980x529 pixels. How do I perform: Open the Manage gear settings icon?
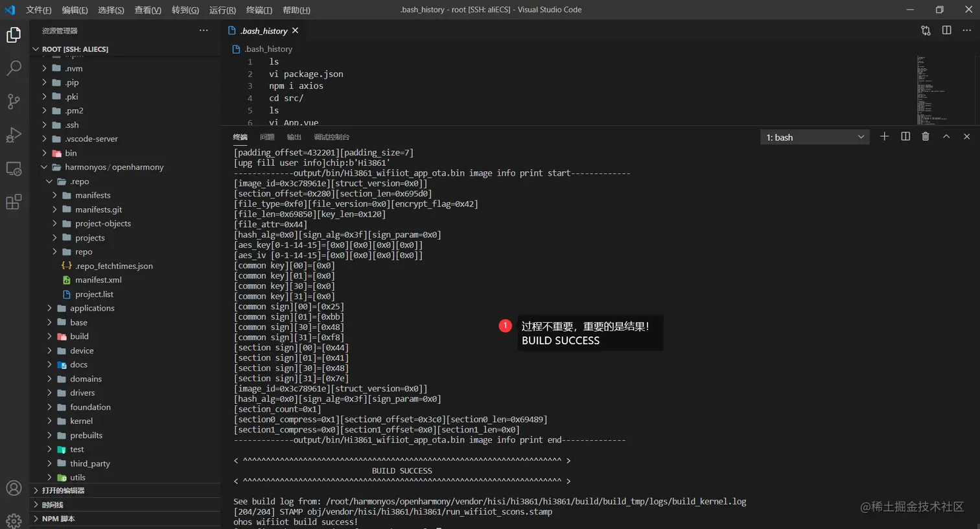pyautogui.click(x=14, y=520)
